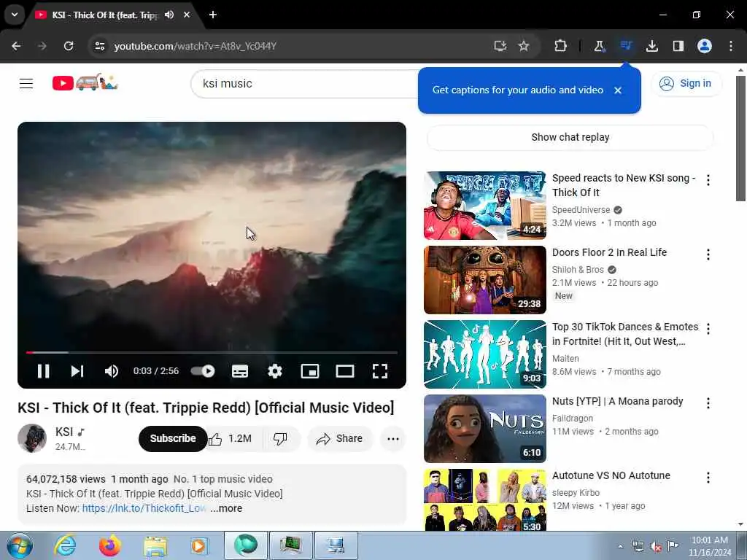Skip to the next video
Image resolution: width=747 pixels, height=560 pixels.
[x=77, y=371]
